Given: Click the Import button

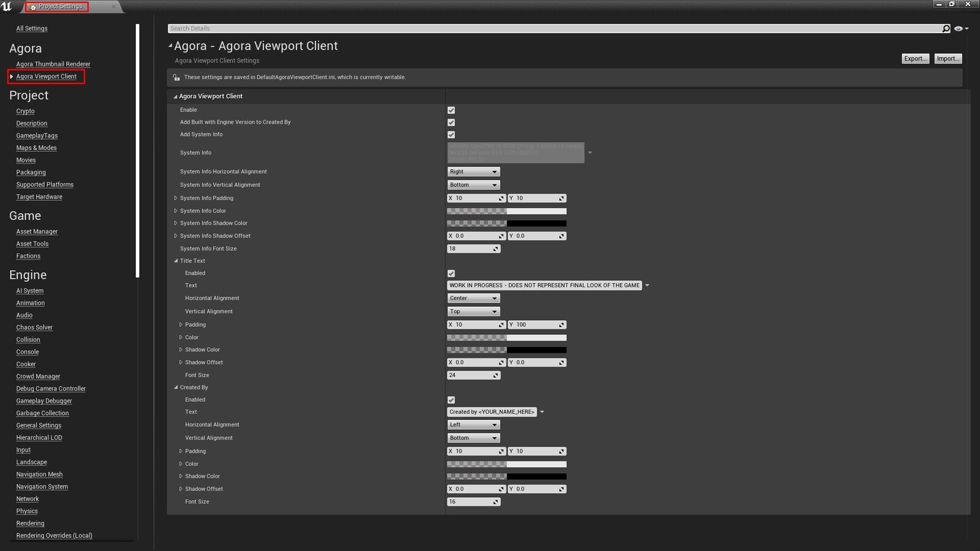Looking at the screenshot, I should point(948,59).
